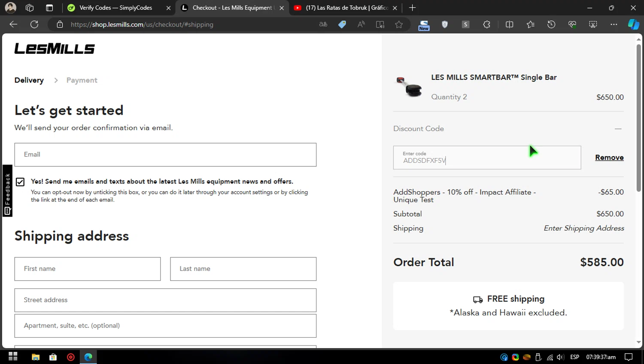This screenshot has height=364, width=644.
Task: Click the discount Enter code field
Action: tap(487, 158)
